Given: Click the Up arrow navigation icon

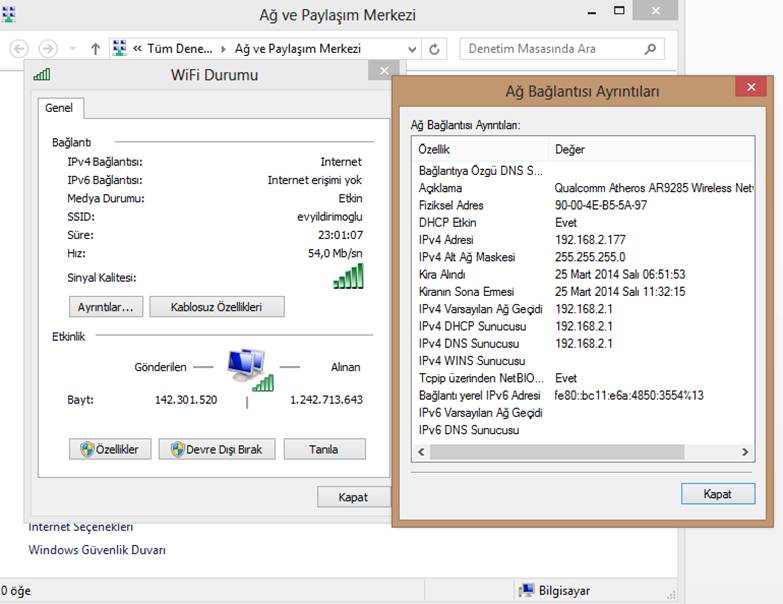Looking at the screenshot, I should pos(95,48).
